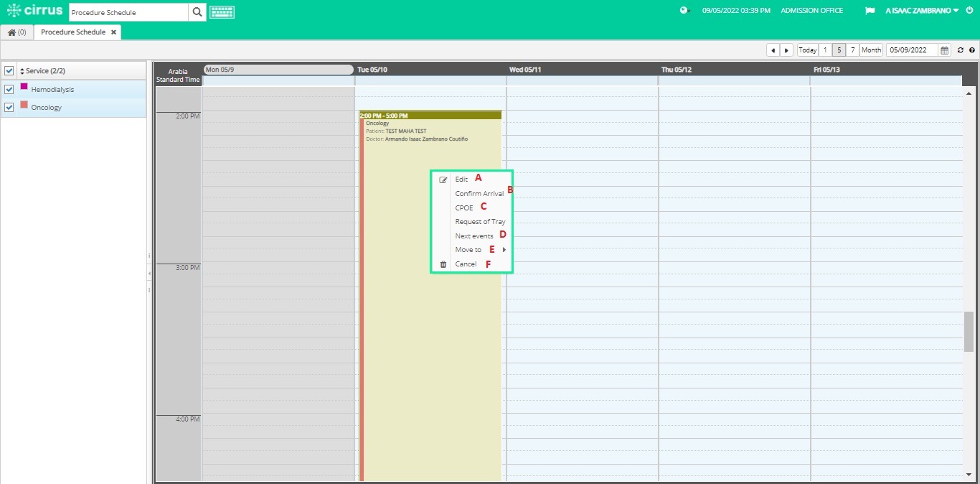Toggle the Service column sort arrows

[x=22, y=71]
